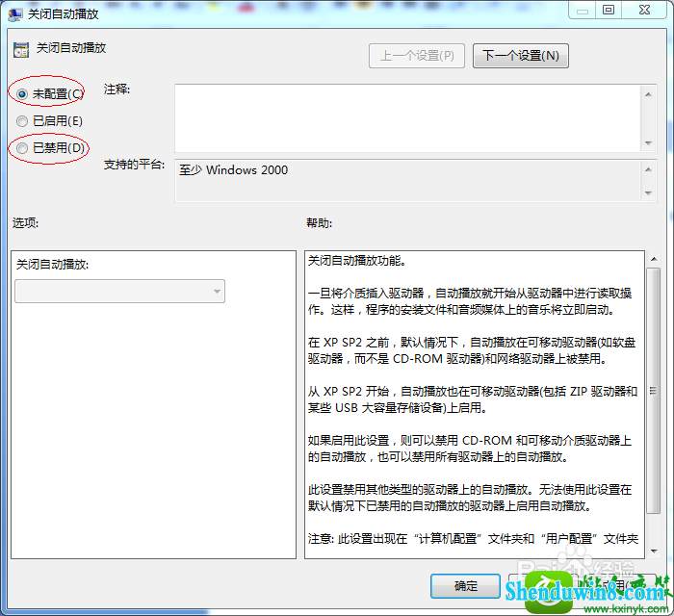
Task: Click the 上一个设置(P) button
Action: click(x=417, y=56)
